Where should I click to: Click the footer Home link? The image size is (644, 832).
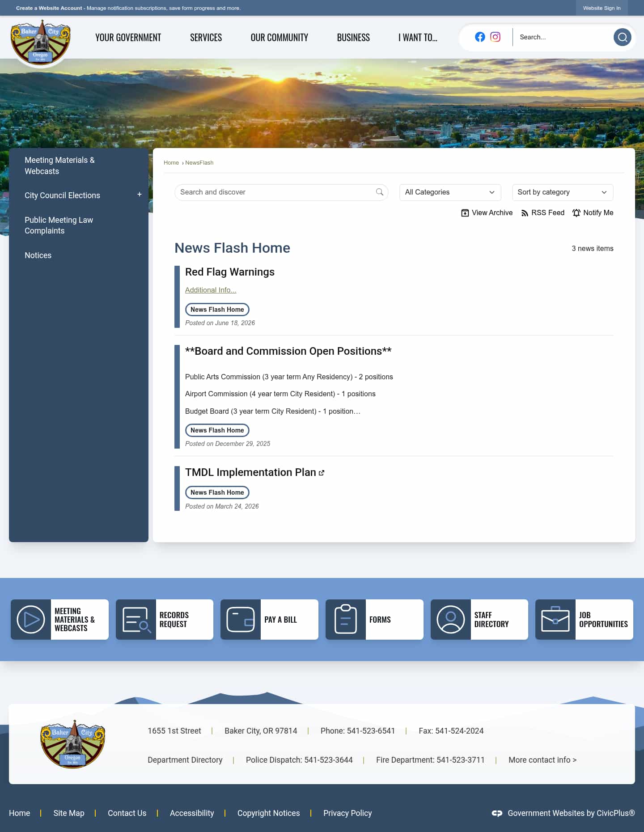tap(20, 813)
